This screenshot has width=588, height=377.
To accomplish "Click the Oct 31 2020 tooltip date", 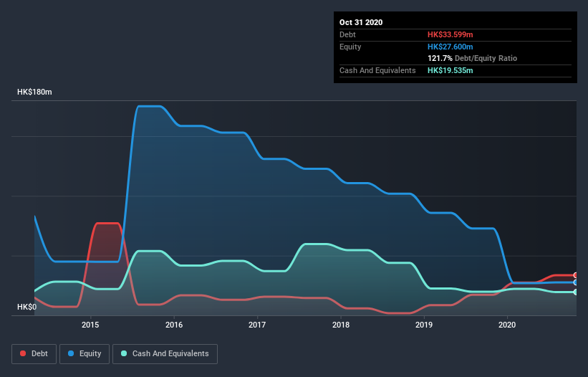I will 361,22.
